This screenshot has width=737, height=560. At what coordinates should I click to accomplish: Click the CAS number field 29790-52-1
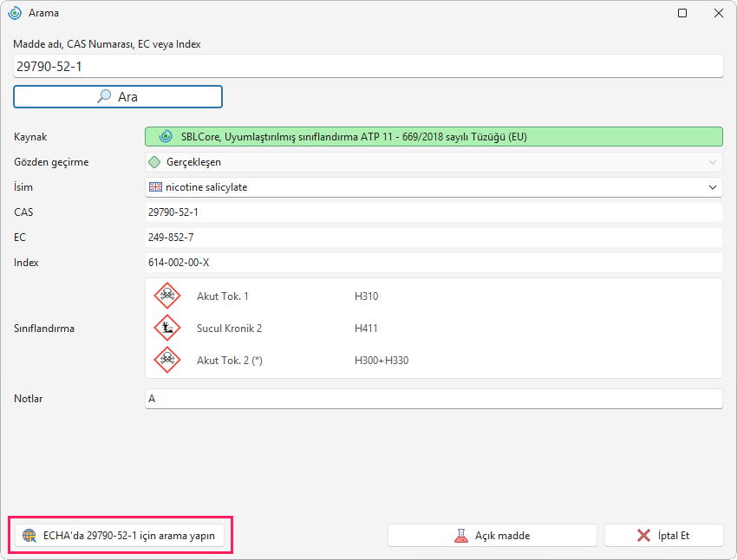434,212
